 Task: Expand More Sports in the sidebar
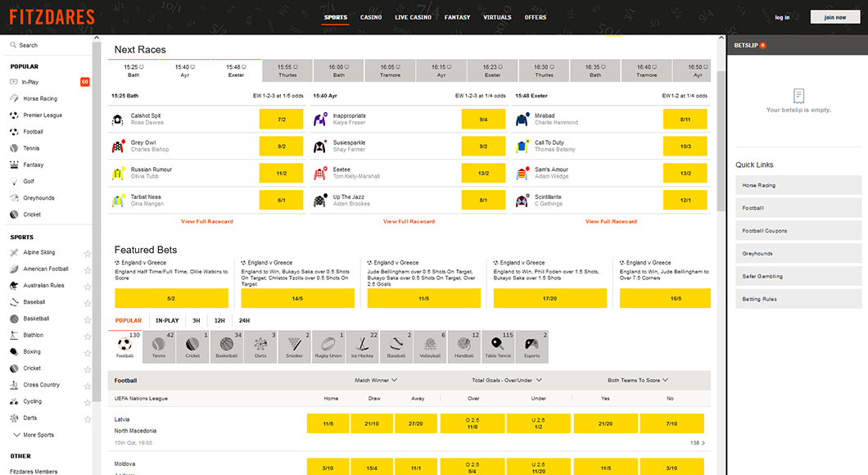34,435
